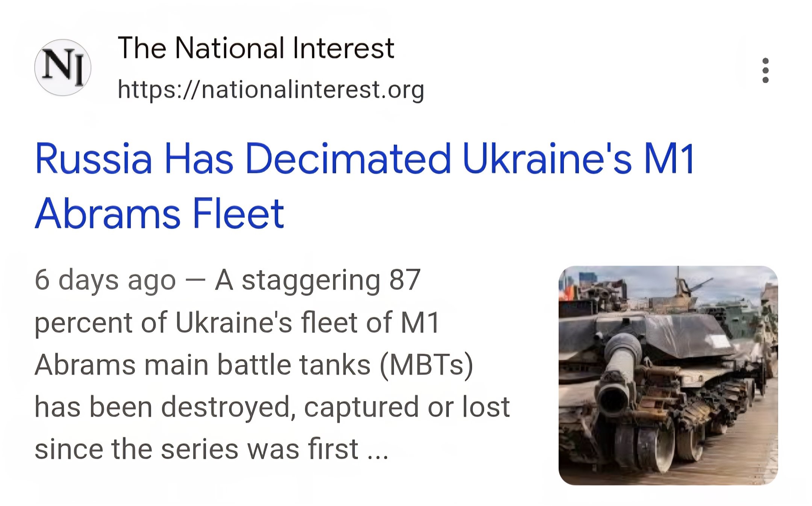Click "has been destroyed, captured or lost" line

272,407
